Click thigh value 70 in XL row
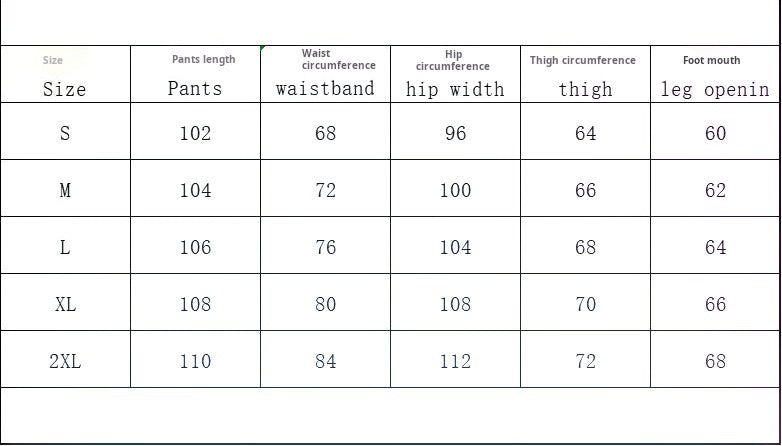This screenshot has height=446, width=782. [586, 304]
